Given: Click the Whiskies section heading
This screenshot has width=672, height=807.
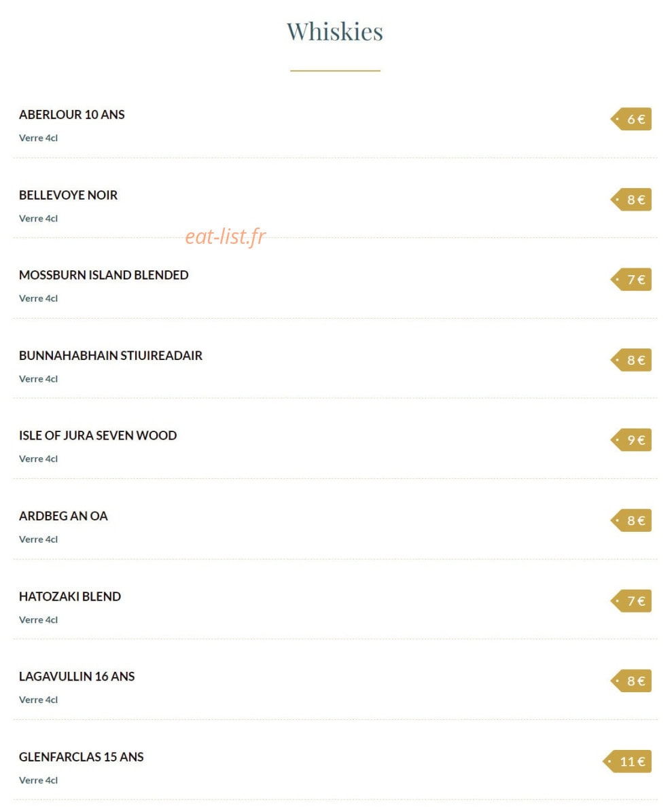Looking at the screenshot, I should [335, 31].
